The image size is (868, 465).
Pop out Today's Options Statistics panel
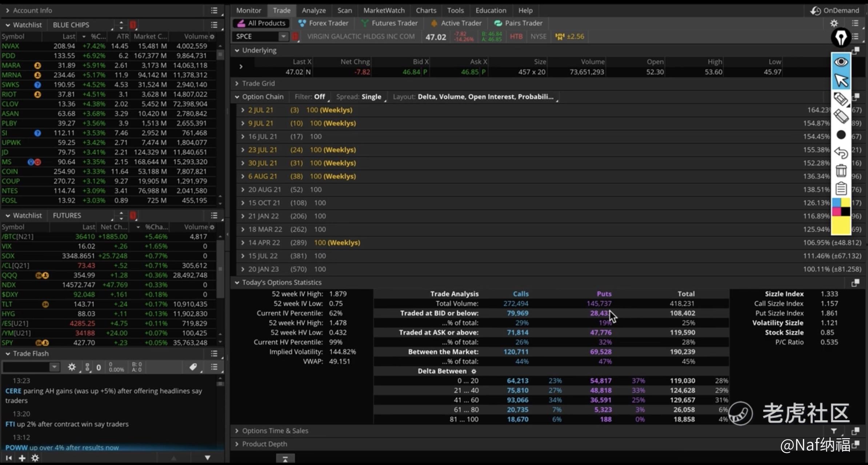[x=855, y=283]
